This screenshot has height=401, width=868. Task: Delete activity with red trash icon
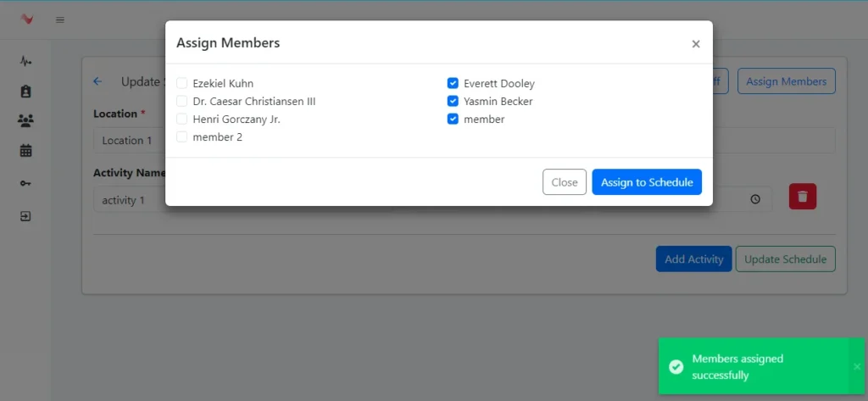point(802,197)
